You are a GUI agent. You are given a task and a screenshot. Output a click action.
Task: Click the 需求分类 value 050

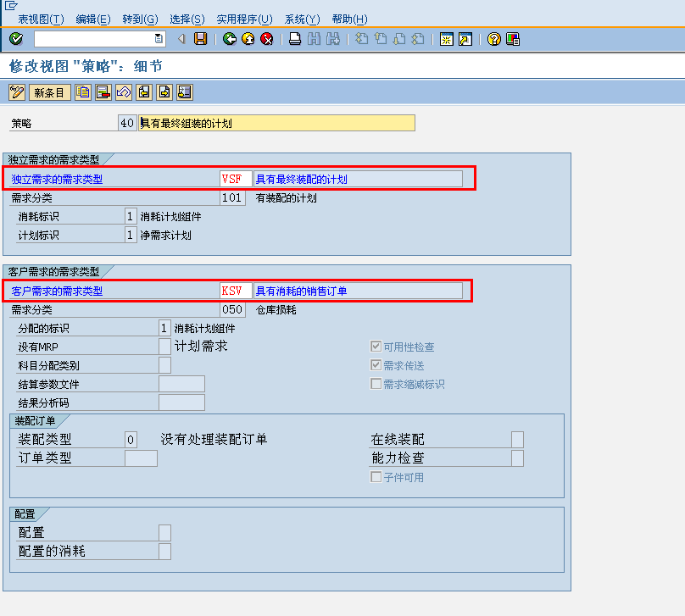point(232,309)
